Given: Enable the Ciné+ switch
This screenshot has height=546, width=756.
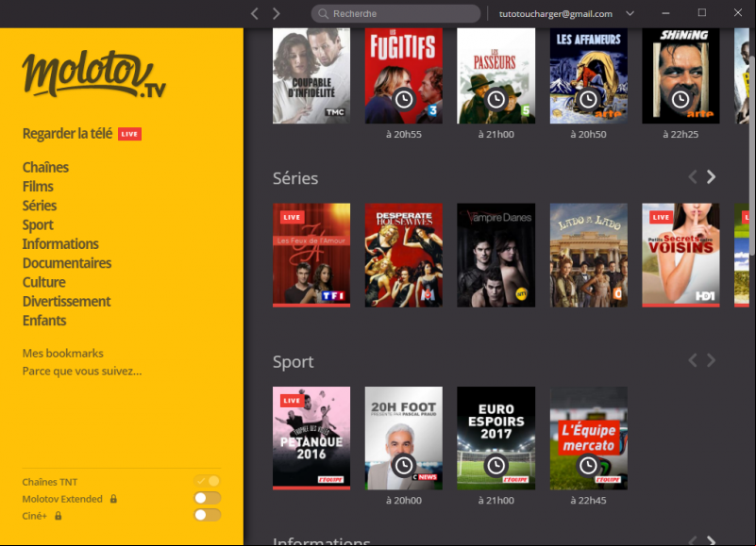Looking at the screenshot, I should [x=208, y=515].
